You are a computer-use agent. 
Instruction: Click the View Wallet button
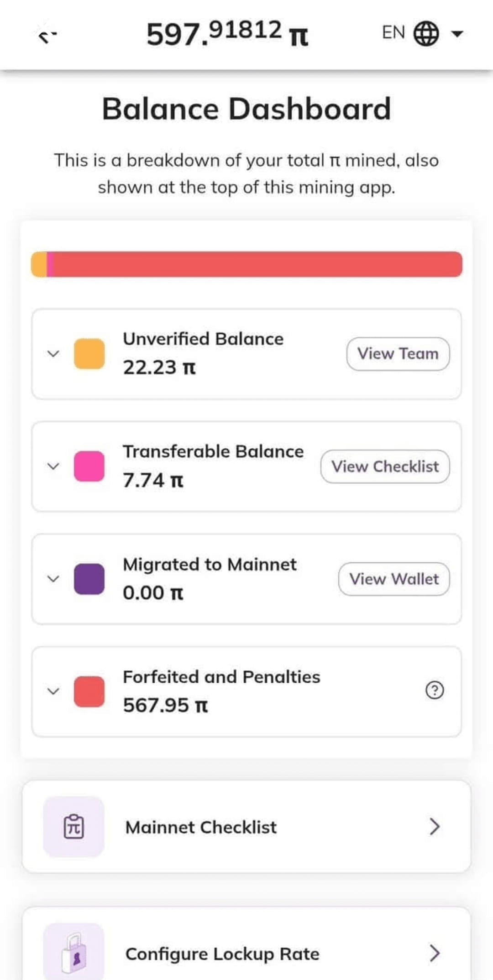click(394, 579)
